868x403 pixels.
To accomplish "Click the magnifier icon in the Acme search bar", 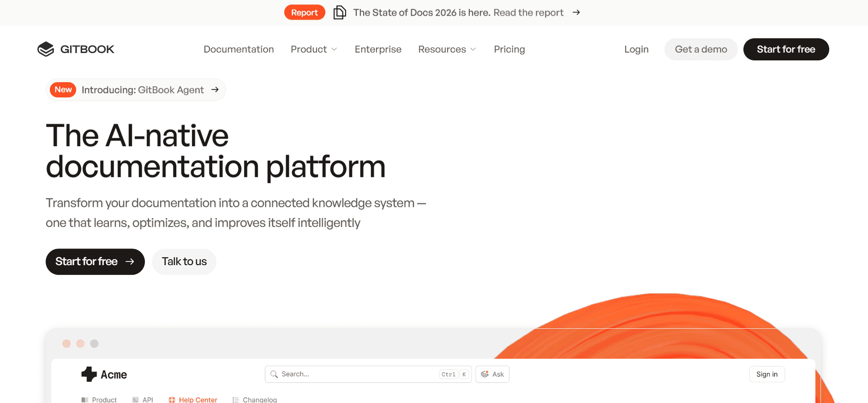I will (x=274, y=374).
